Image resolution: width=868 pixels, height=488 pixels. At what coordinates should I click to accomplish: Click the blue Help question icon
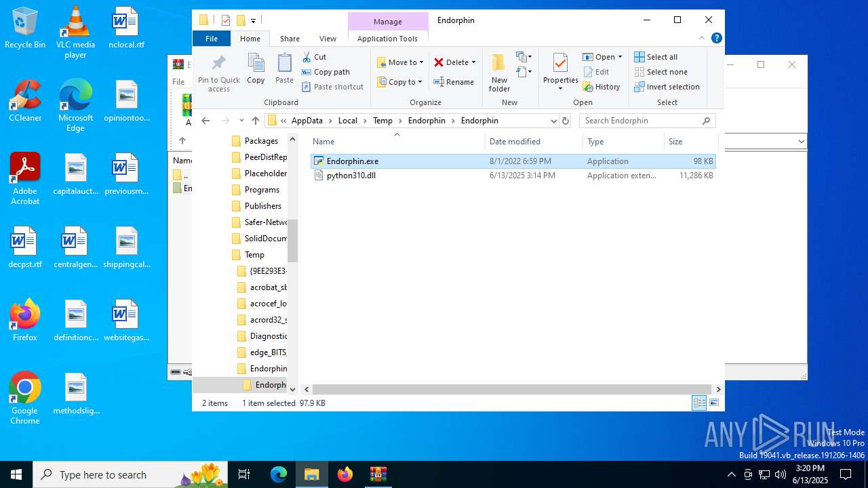pyautogui.click(x=716, y=39)
